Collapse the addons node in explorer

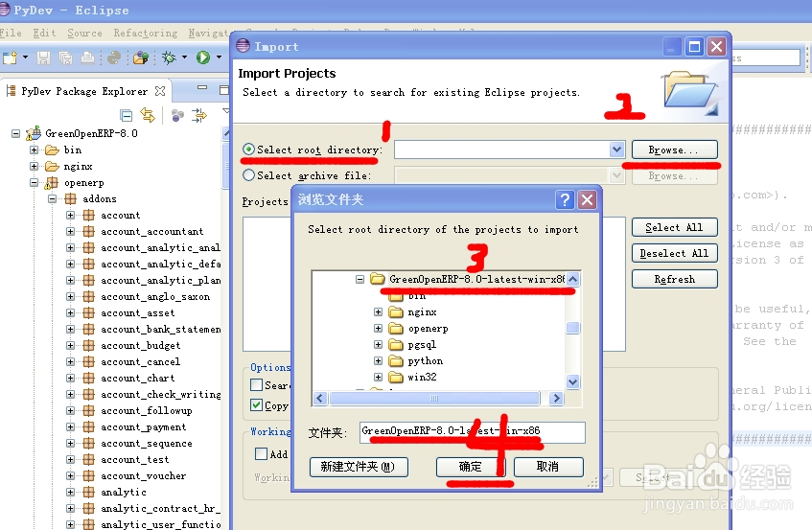(53, 198)
